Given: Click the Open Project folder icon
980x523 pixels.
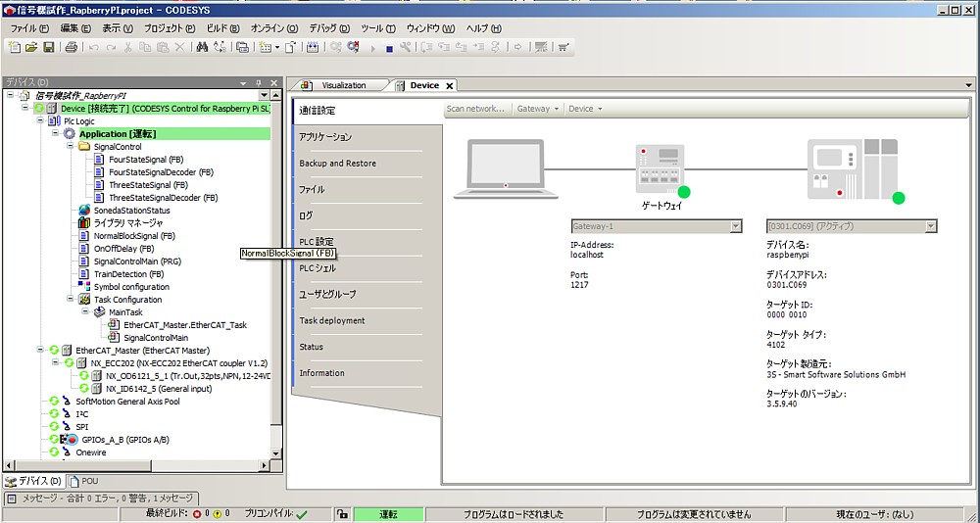Looking at the screenshot, I should (x=31, y=47).
